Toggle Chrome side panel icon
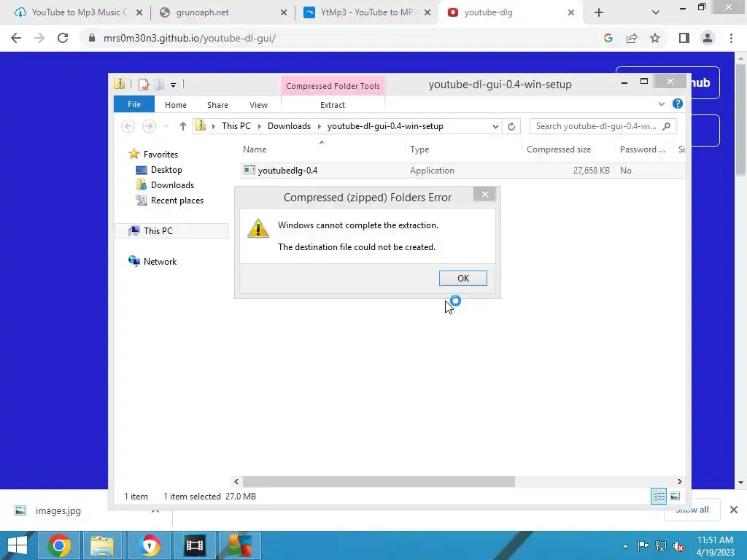 coord(684,38)
